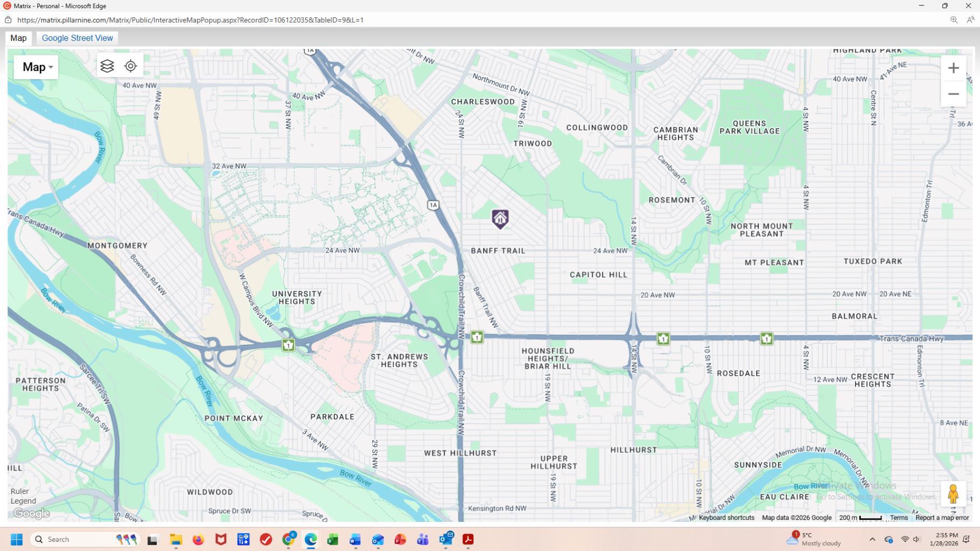Switch to the Google Street View tab

pyautogui.click(x=77, y=38)
